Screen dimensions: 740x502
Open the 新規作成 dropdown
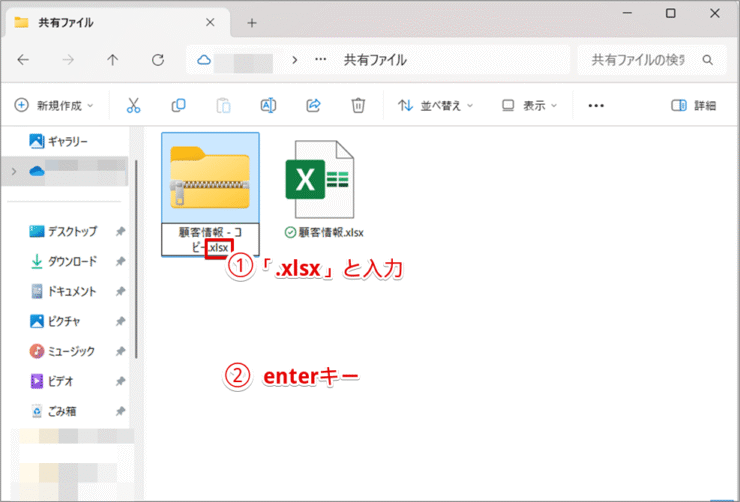[54, 105]
